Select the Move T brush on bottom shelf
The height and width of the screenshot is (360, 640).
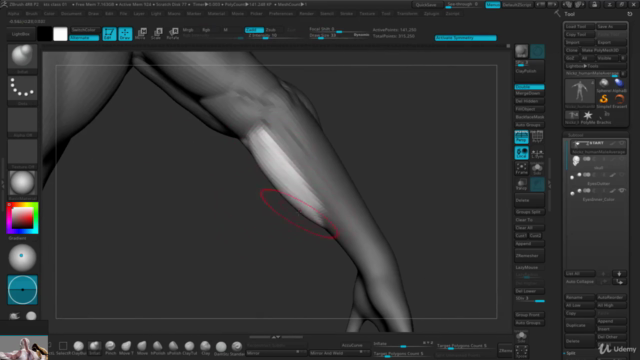click(x=126, y=347)
